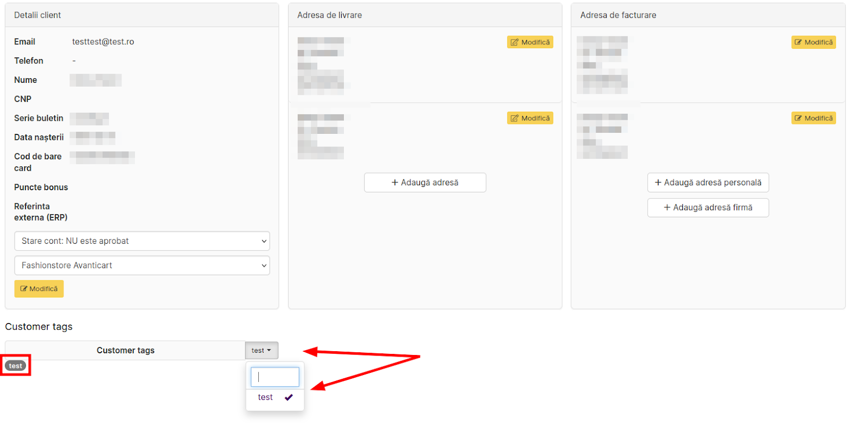
Task: Toggle the test tags dropdown button
Action: [x=261, y=351]
